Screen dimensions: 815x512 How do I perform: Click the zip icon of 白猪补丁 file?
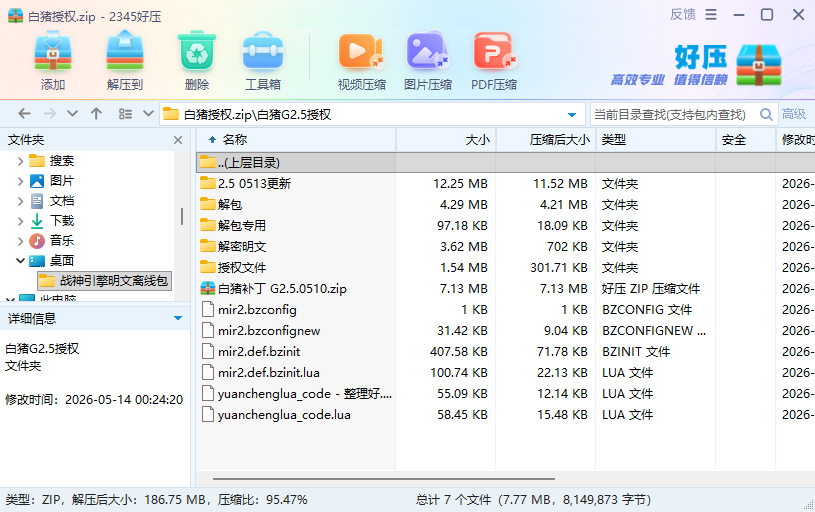(208, 288)
